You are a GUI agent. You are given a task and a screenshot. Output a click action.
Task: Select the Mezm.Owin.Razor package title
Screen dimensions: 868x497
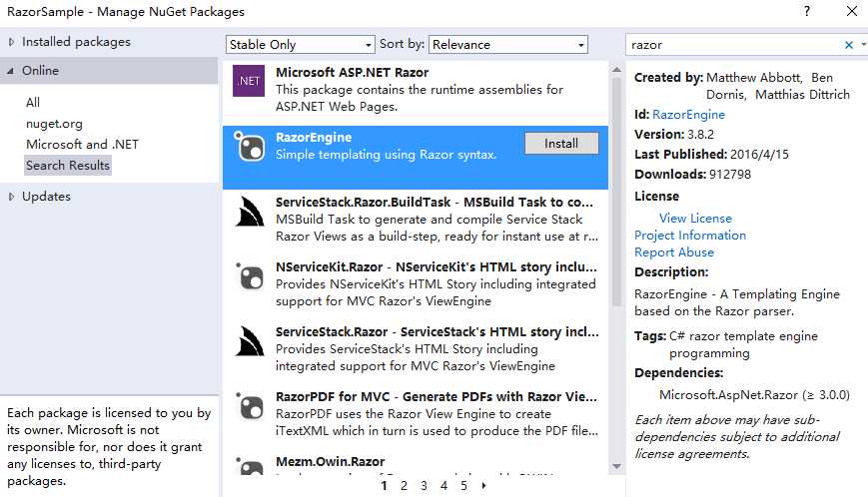pos(331,462)
